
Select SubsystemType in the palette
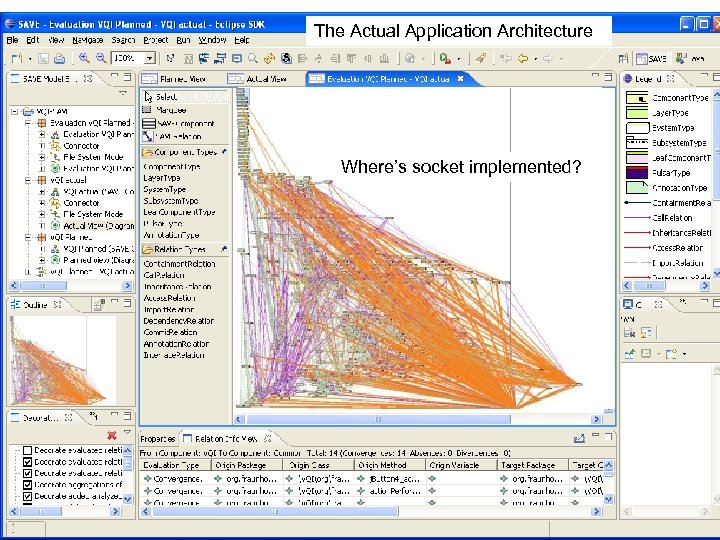(170, 201)
